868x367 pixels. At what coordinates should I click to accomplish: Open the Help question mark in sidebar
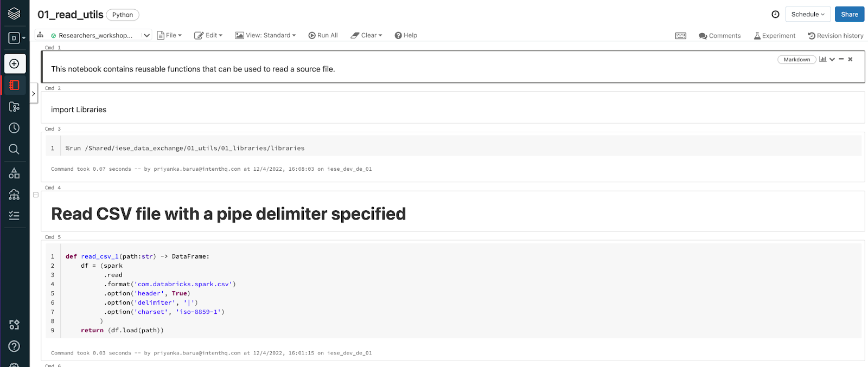click(x=15, y=346)
